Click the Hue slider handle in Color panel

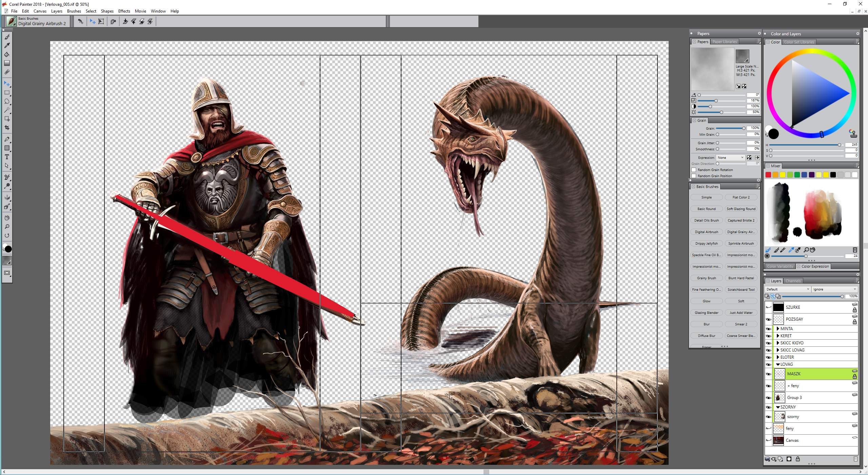(x=839, y=145)
